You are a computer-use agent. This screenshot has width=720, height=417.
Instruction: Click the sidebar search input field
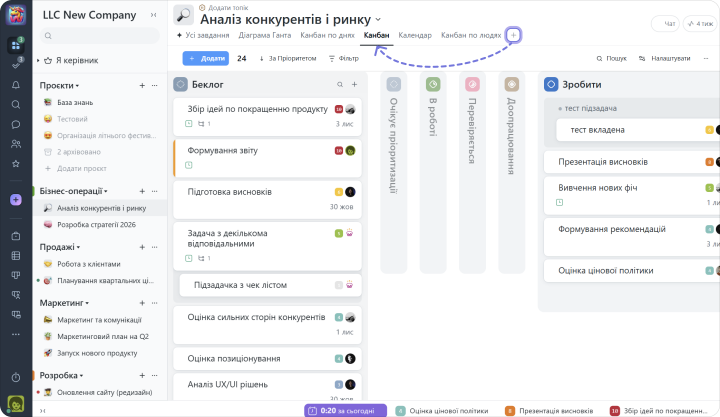pos(100,36)
